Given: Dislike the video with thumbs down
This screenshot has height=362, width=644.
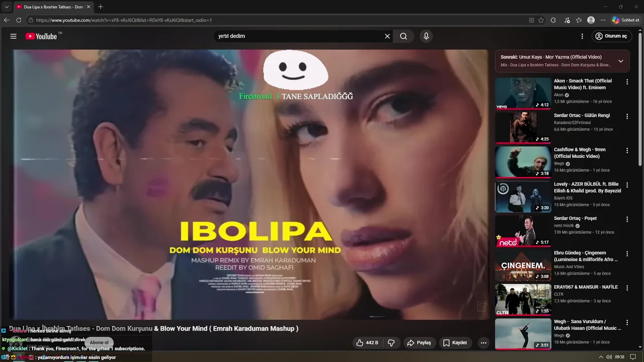Looking at the screenshot, I should click(391, 343).
